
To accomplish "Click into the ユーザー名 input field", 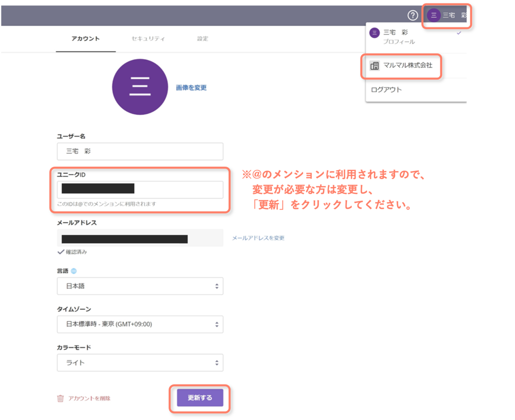I will coord(140,151).
